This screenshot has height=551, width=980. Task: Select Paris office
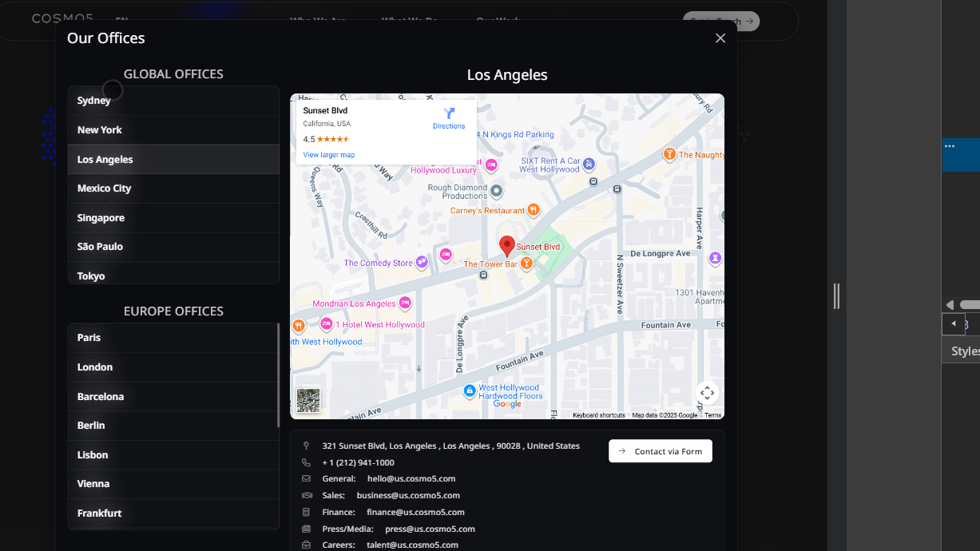point(172,338)
